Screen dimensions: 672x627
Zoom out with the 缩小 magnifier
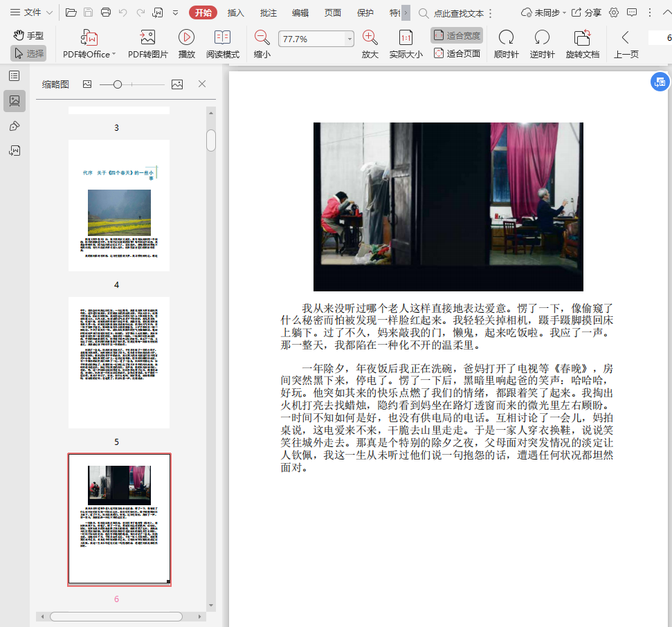click(x=262, y=38)
